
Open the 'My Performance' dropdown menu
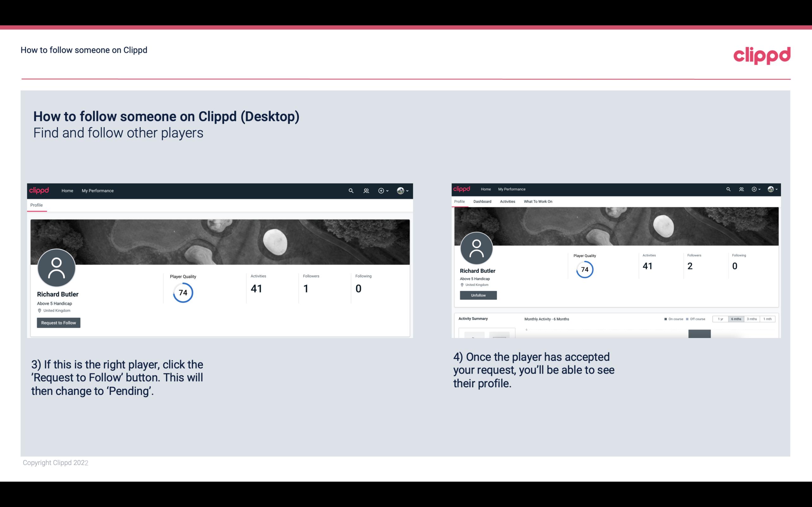(x=97, y=190)
